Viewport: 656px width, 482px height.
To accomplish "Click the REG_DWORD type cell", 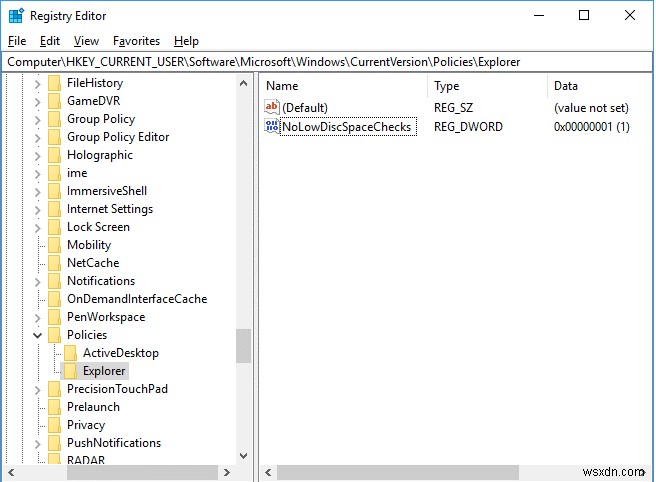I will point(468,127).
